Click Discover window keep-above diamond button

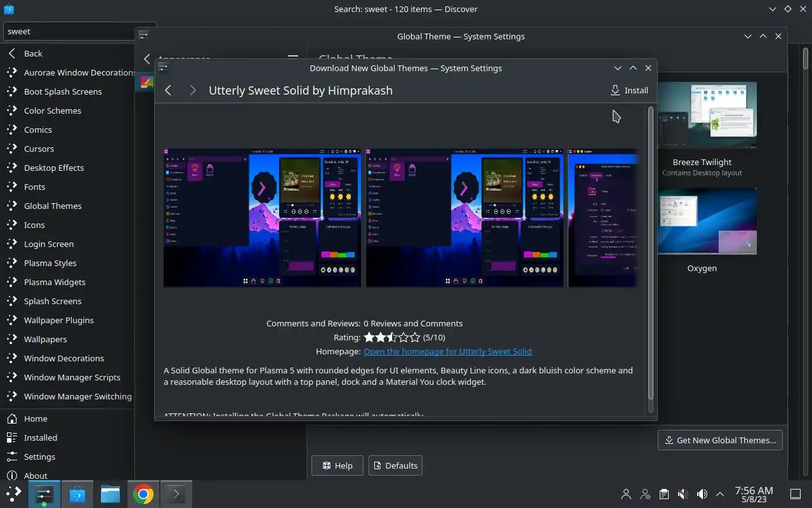point(787,9)
